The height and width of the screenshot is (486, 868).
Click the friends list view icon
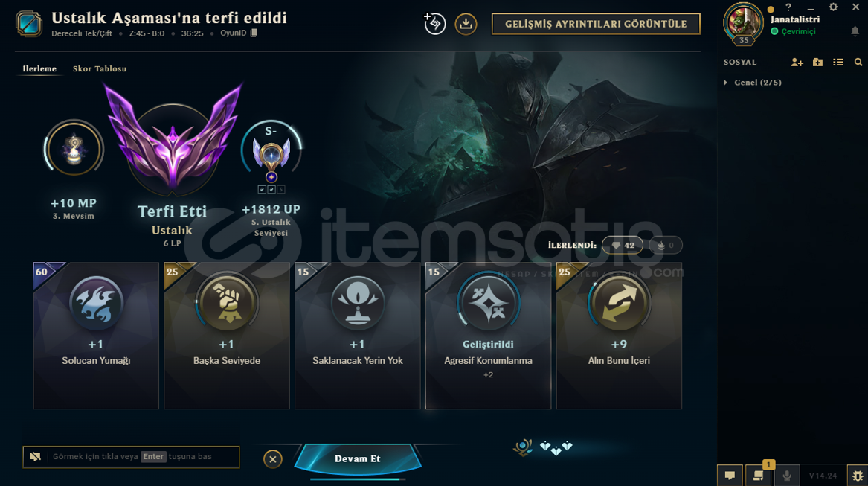(x=838, y=63)
